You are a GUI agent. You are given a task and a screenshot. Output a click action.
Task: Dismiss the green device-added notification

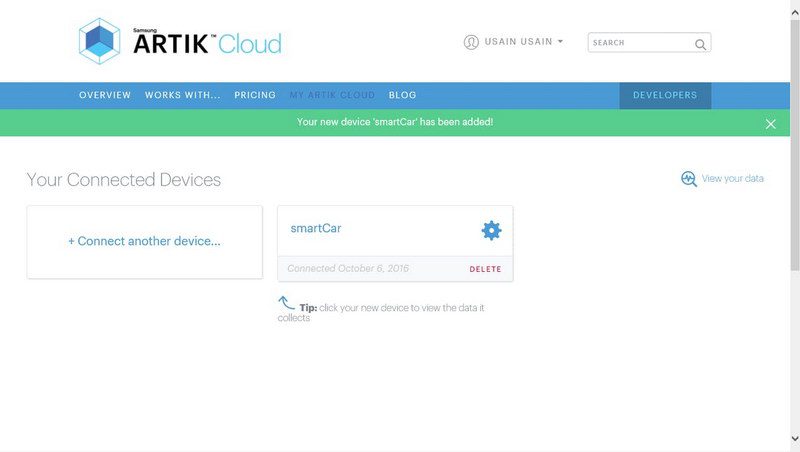(x=770, y=124)
